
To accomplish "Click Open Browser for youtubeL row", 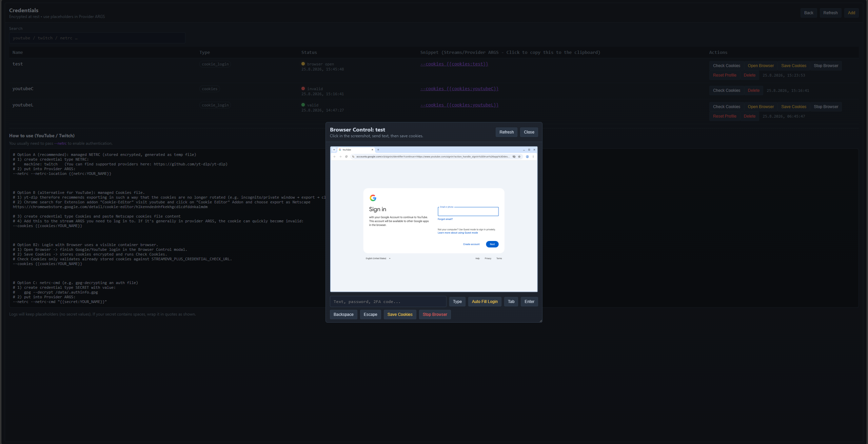I will (761, 107).
